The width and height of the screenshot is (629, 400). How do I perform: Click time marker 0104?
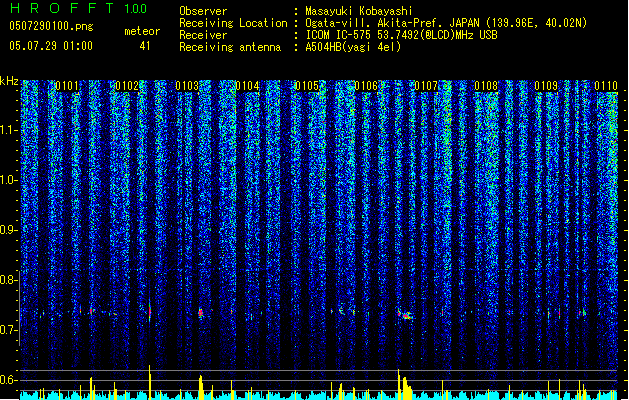247,86
